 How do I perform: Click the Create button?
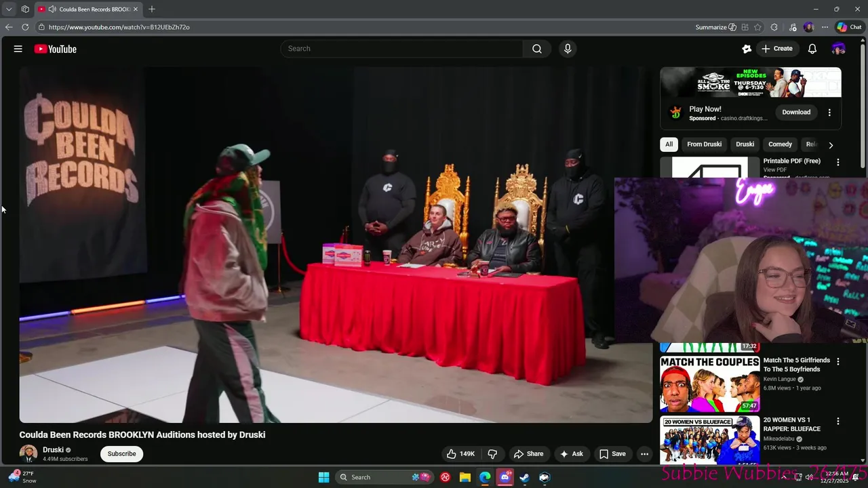777,49
